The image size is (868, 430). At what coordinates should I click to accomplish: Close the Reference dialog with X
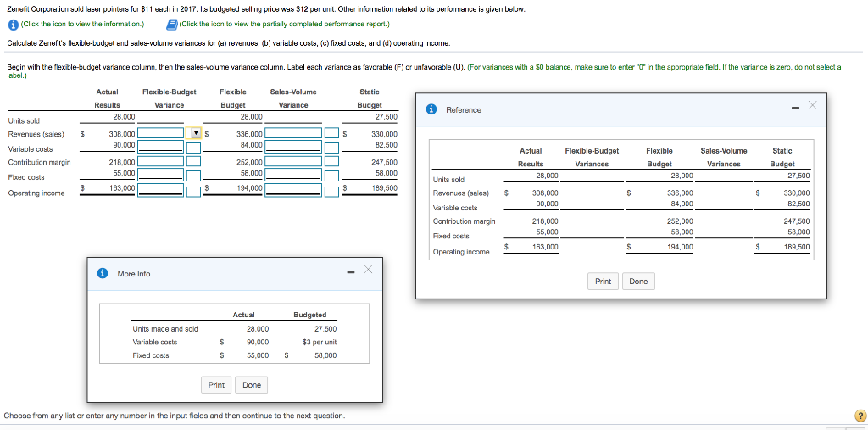(811, 105)
